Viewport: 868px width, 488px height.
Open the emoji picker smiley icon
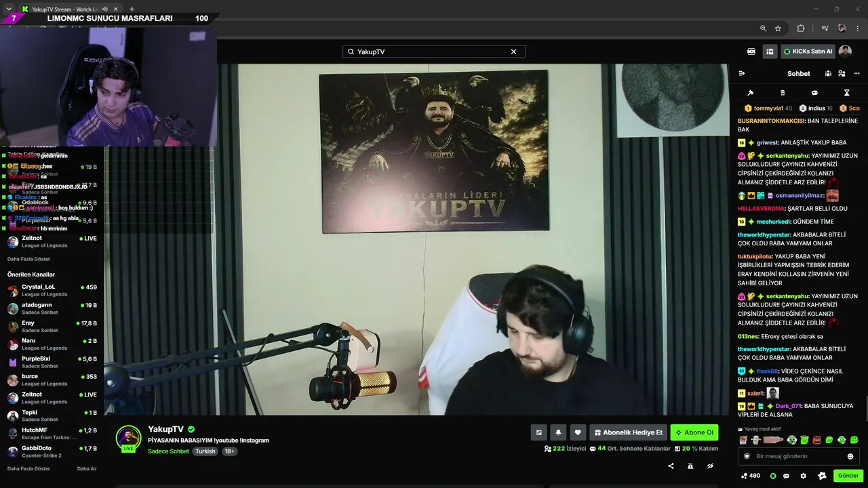[x=850, y=456]
